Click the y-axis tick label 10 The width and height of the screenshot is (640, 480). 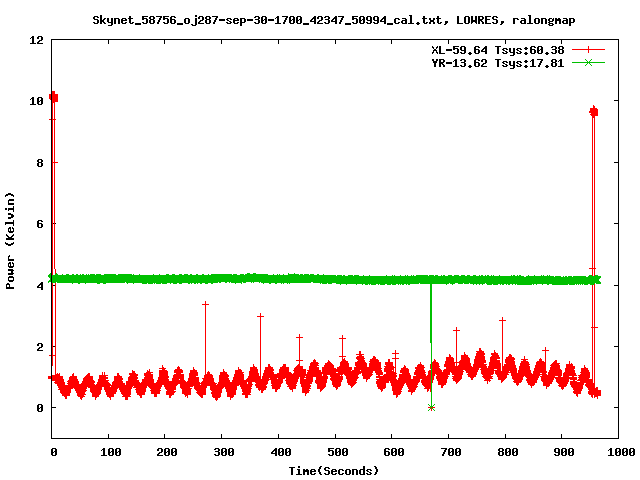(36, 101)
